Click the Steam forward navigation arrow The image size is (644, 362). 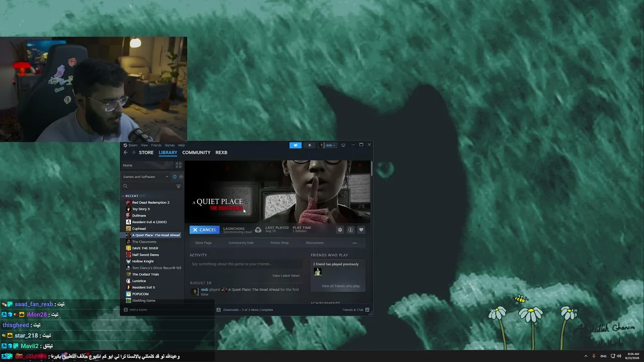click(133, 152)
